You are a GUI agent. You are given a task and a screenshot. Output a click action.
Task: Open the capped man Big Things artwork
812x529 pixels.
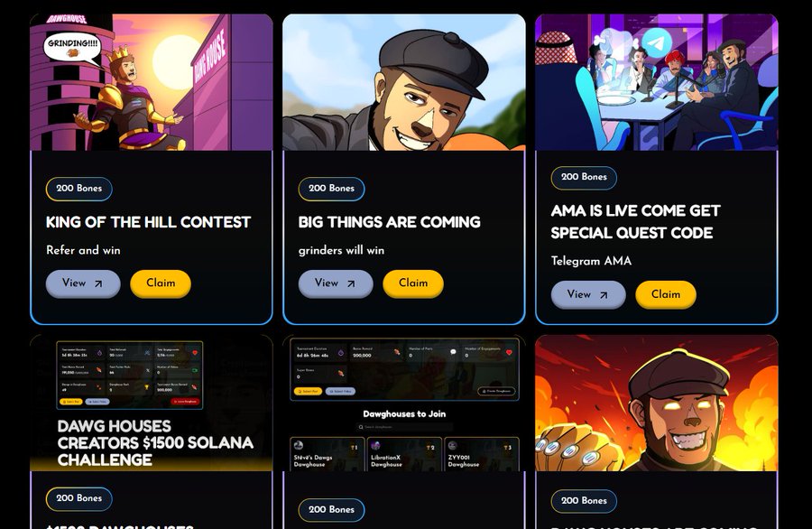click(x=404, y=82)
